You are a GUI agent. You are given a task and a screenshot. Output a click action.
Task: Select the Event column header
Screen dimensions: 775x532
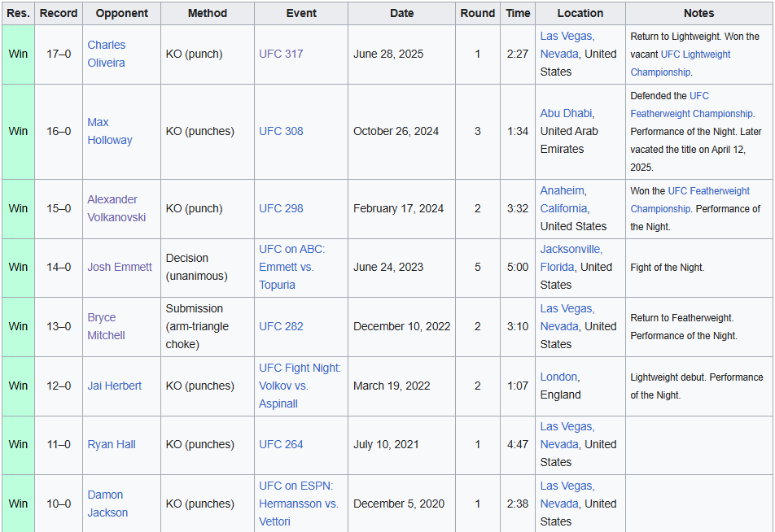click(301, 13)
